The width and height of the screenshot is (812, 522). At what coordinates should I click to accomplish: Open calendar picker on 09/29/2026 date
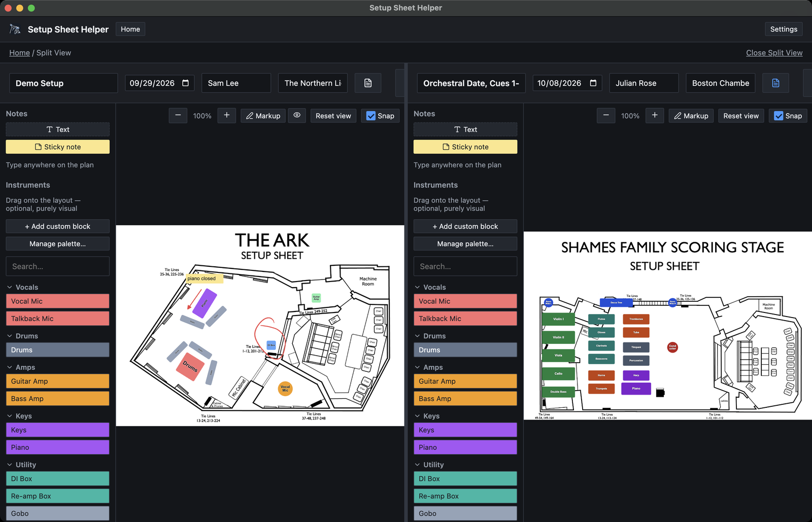[x=186, y=83]
